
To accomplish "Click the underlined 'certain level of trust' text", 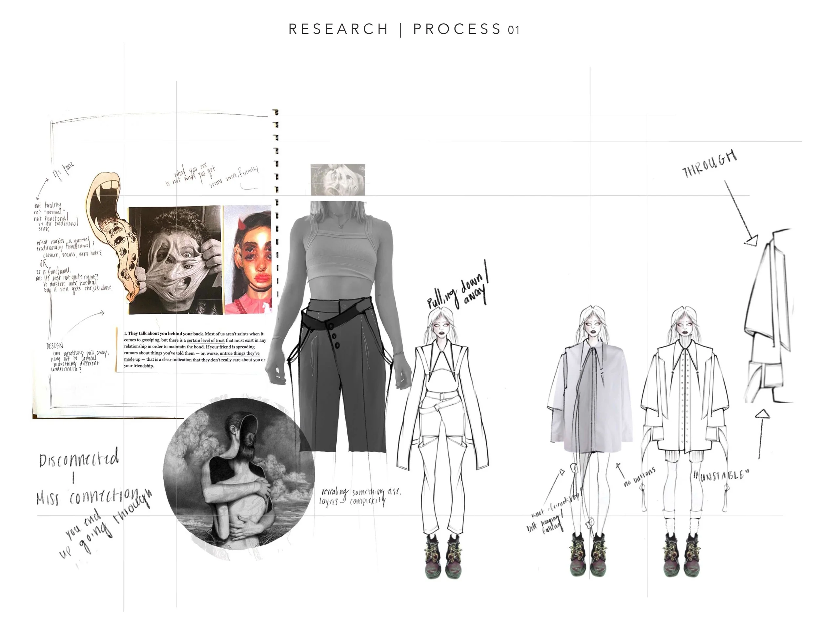I will click(206, 340).
